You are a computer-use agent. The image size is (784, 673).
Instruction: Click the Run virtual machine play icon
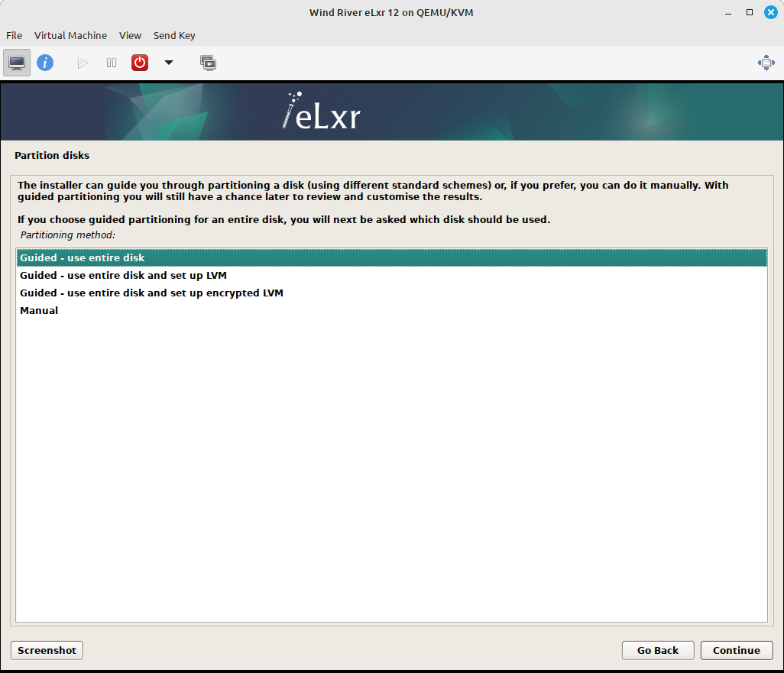tap(82, 62)
